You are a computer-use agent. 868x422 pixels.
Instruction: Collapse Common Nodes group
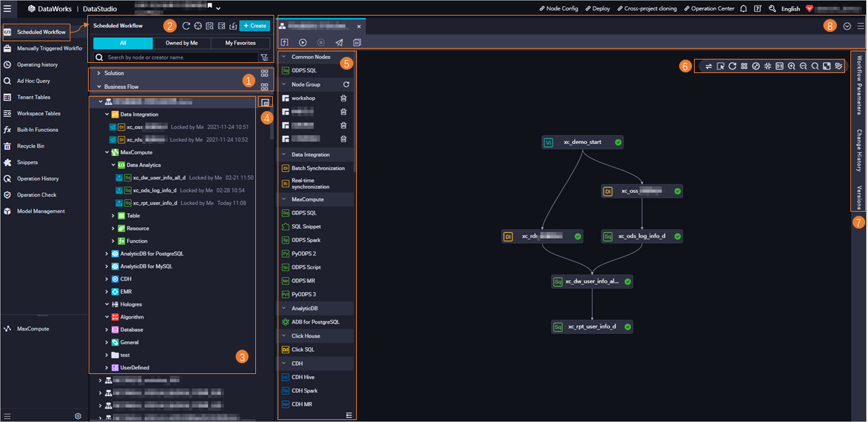click(x=284, y=57)
